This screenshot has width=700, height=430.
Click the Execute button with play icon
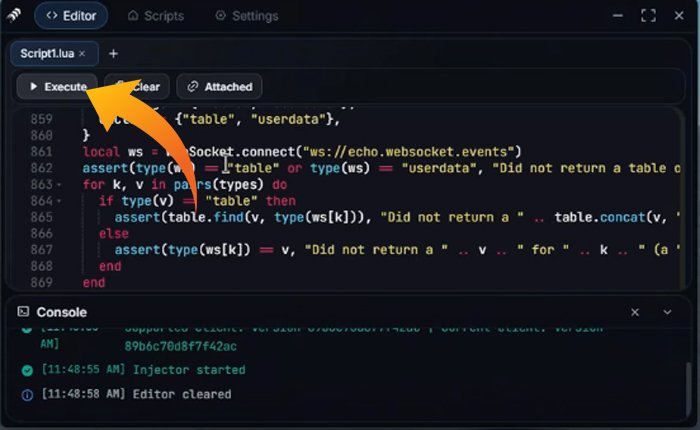click(58, 87)
